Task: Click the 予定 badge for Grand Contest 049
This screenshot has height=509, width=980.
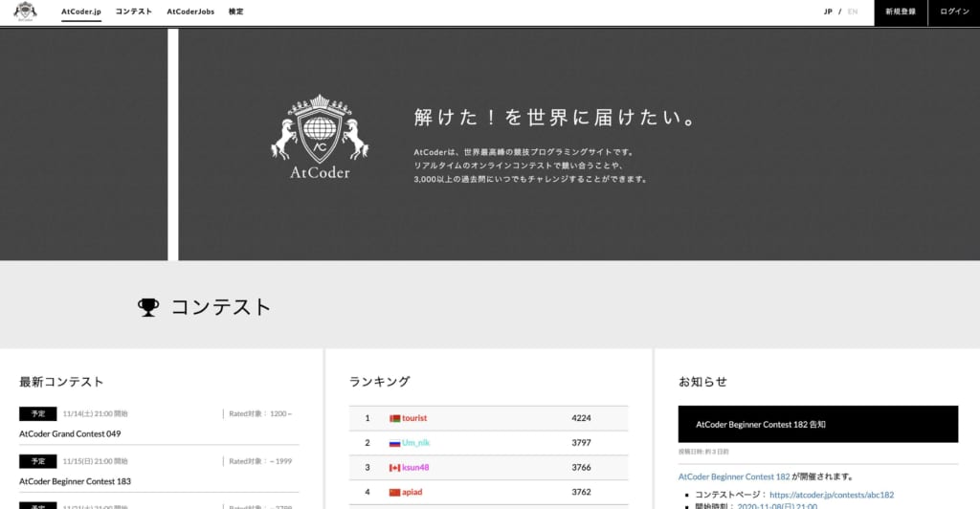Action: coord(38,413)
